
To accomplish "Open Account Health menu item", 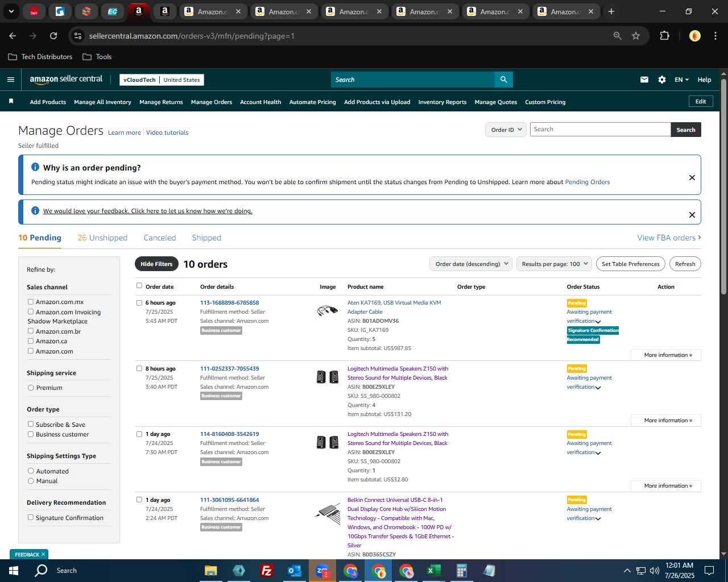I will pos(260,102).
